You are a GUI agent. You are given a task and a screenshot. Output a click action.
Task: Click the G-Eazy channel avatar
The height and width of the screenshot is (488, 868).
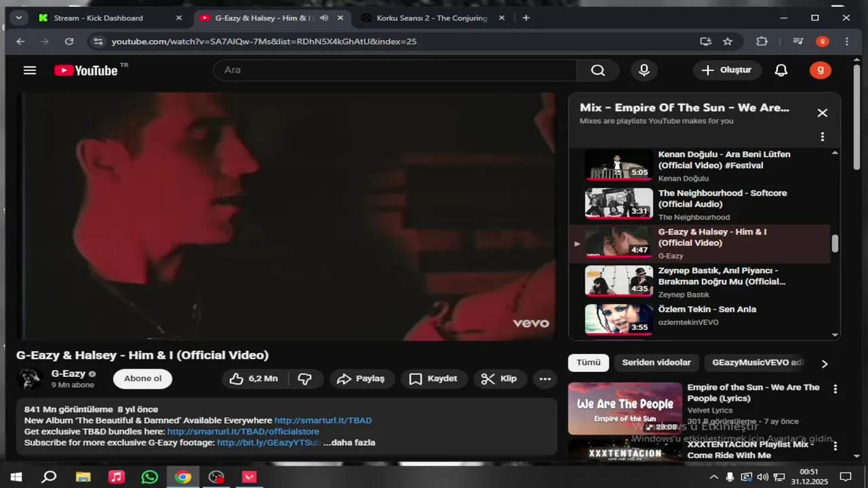pos(30,379)
